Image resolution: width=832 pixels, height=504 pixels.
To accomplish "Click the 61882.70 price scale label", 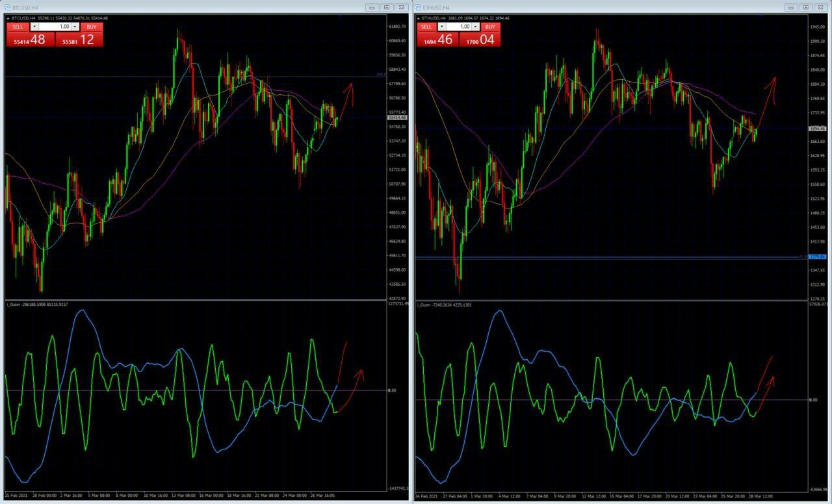I will (397, 27).
